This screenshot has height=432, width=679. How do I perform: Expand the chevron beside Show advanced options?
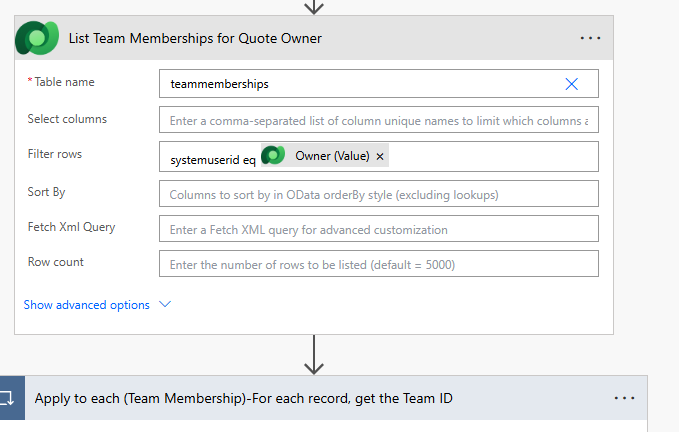[x=165, y=305]
